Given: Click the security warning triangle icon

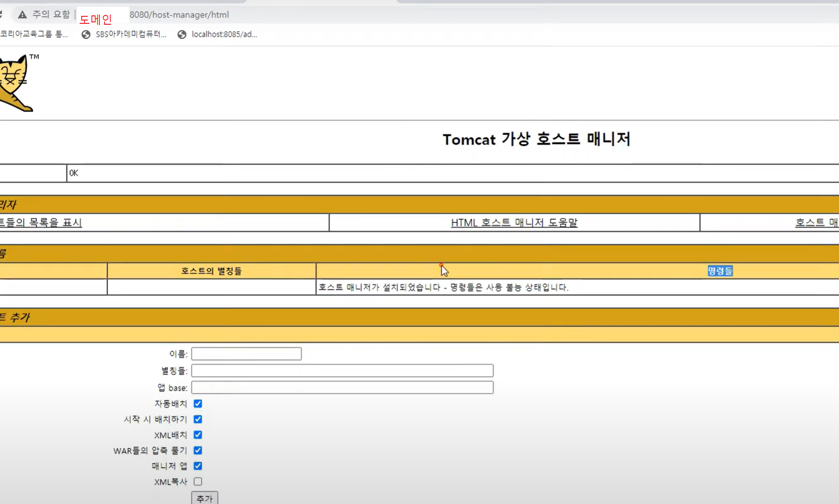Looking at the screenshot, I should 22,15.
